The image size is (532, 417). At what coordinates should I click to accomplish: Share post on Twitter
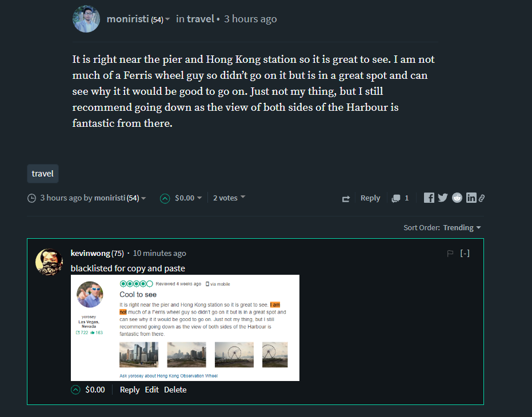(443, 198)
